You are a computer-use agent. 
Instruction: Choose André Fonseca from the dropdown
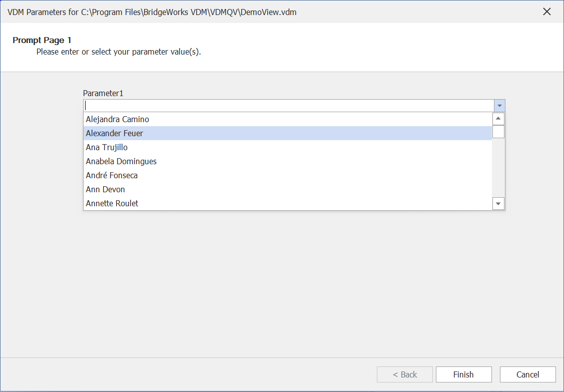288,175
